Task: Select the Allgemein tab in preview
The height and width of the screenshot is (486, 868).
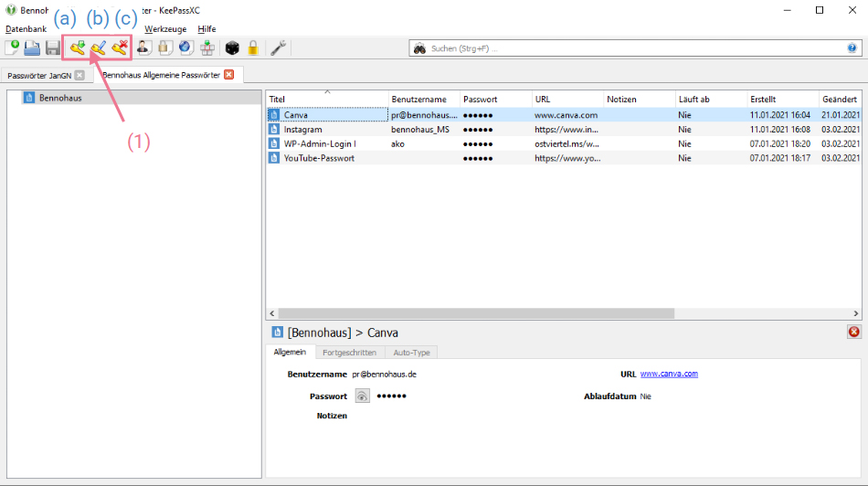Action: tap(290, 352)
